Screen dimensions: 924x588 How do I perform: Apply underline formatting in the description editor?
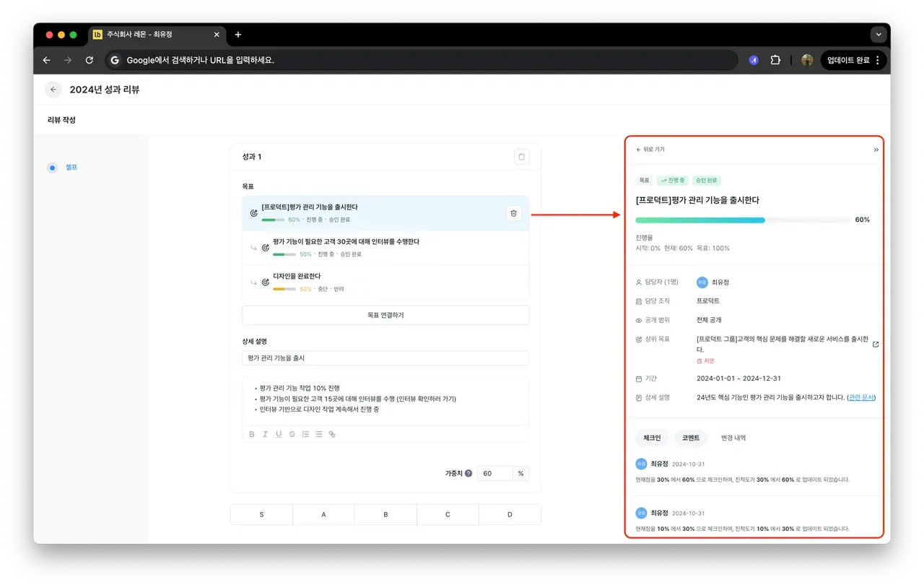279,434
